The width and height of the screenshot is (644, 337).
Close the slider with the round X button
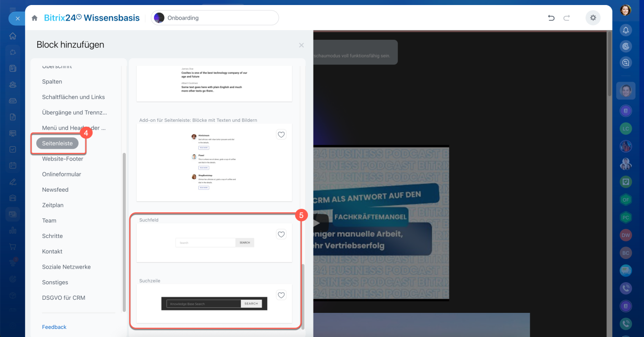(18, 18)
